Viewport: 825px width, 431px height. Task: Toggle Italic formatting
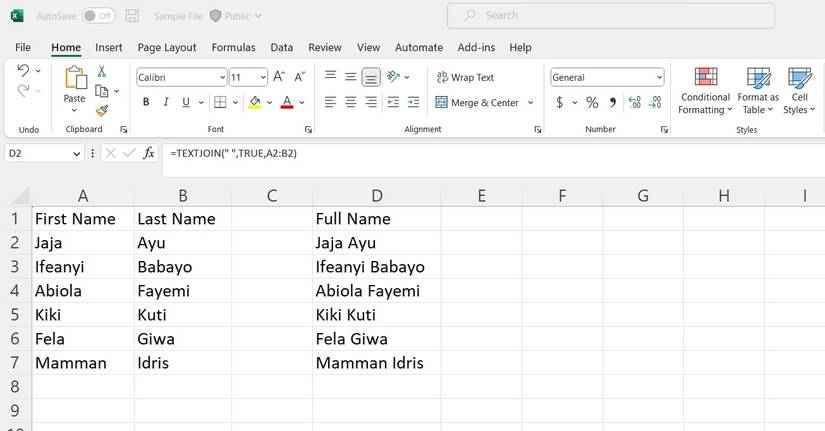coord(166,102)
